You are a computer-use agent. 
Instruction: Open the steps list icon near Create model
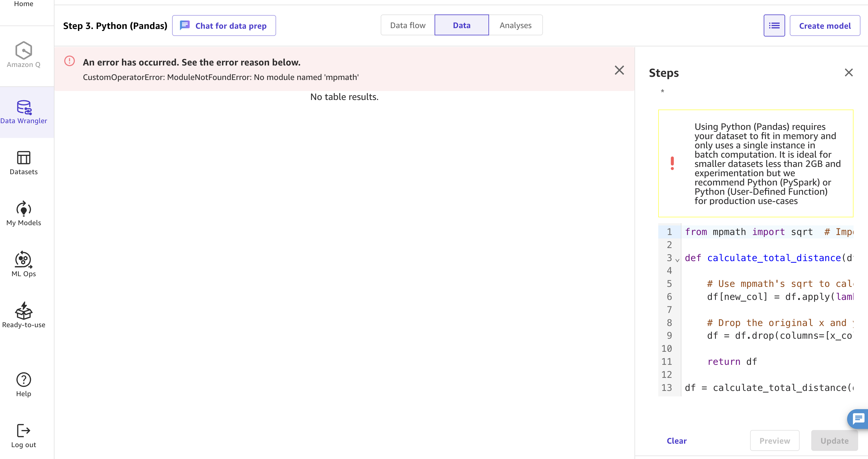coord(774,25)
